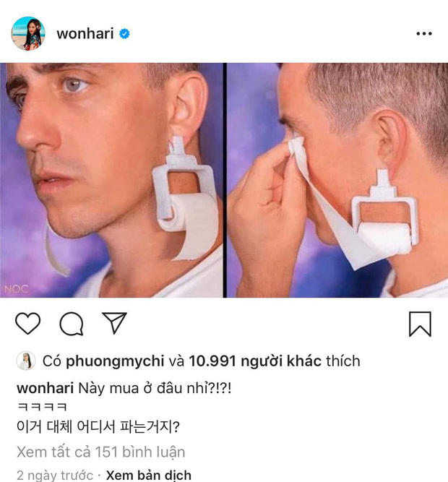448x482 pixels.
Task: Save post with the bookmark icon
Action: click(420, 324)
